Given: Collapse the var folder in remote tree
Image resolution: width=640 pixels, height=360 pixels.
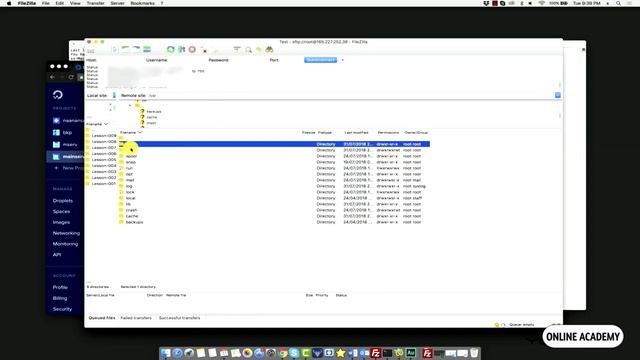Looking at the screenshot, I should pyautogui.click(x=130, y=105).
